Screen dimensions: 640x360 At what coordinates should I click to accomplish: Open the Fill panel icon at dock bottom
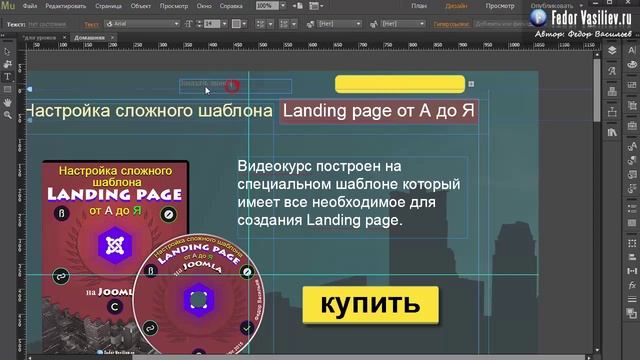632,313
